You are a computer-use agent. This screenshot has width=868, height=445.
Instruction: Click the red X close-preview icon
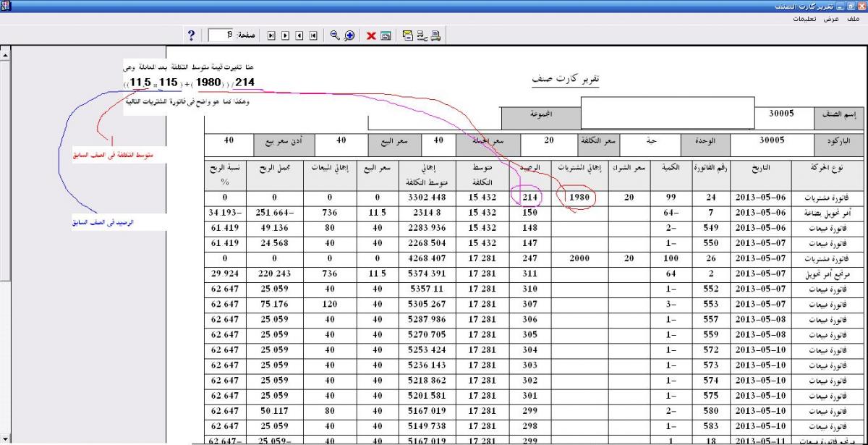pos(370,35)
